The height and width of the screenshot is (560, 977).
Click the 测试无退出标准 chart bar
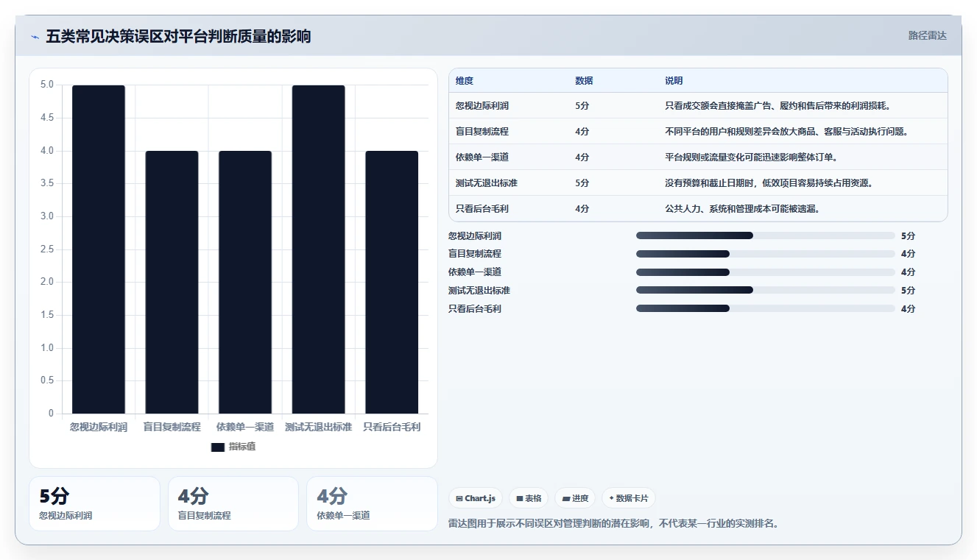[319, 249]
